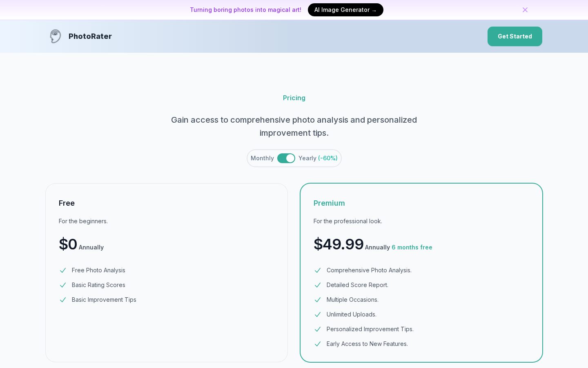Close the promo banner with X icon
Screen dimensions: 588x368
coord(525,10)
